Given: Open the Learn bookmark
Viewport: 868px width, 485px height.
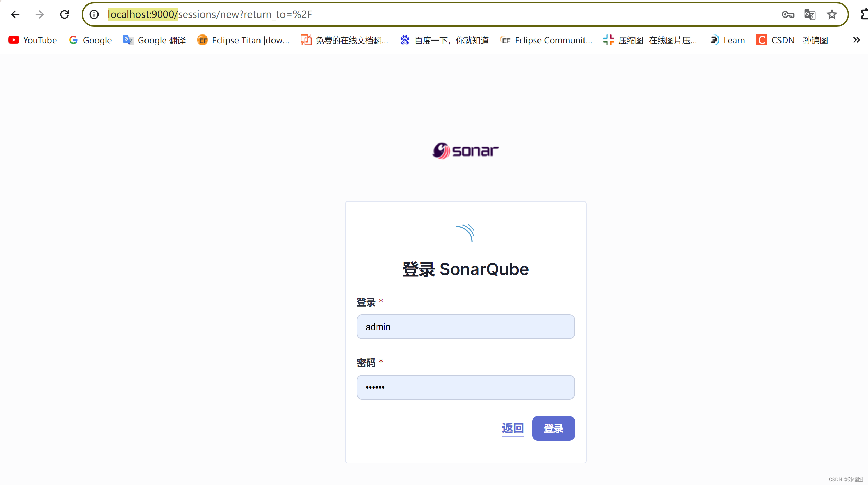Looking at the screenshot, I should (x=728, y=40).
